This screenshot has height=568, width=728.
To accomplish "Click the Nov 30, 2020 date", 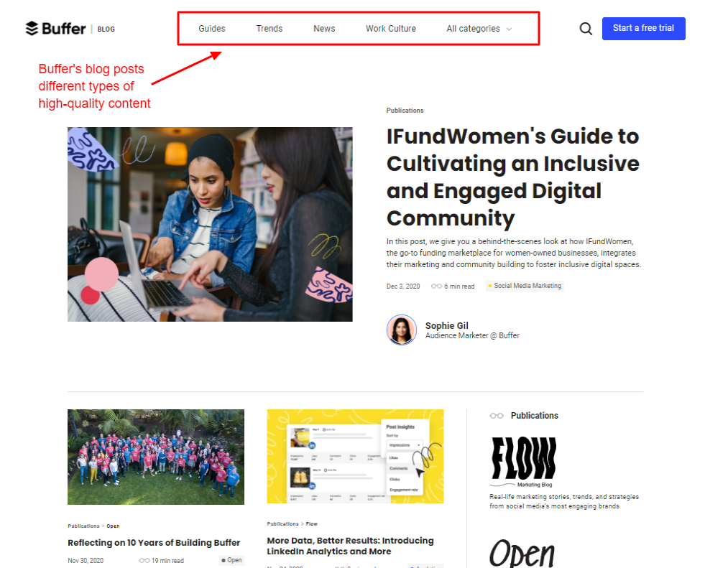I will pos(86,561).
